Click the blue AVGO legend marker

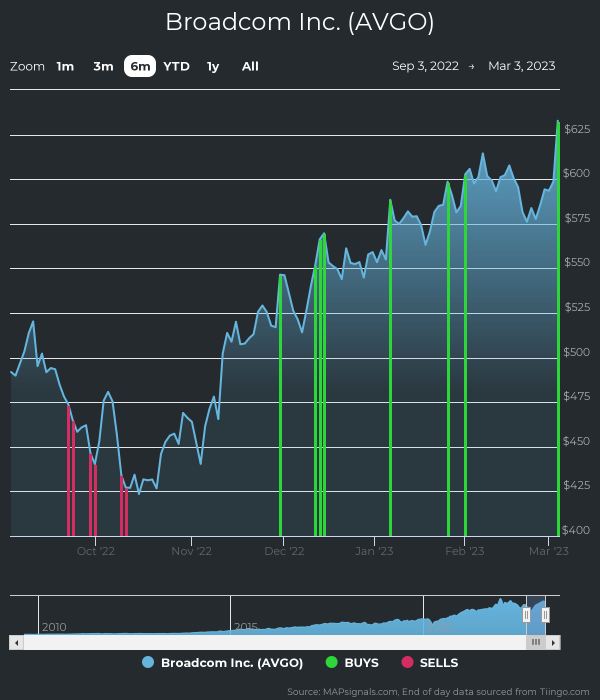tap(148, 663)
